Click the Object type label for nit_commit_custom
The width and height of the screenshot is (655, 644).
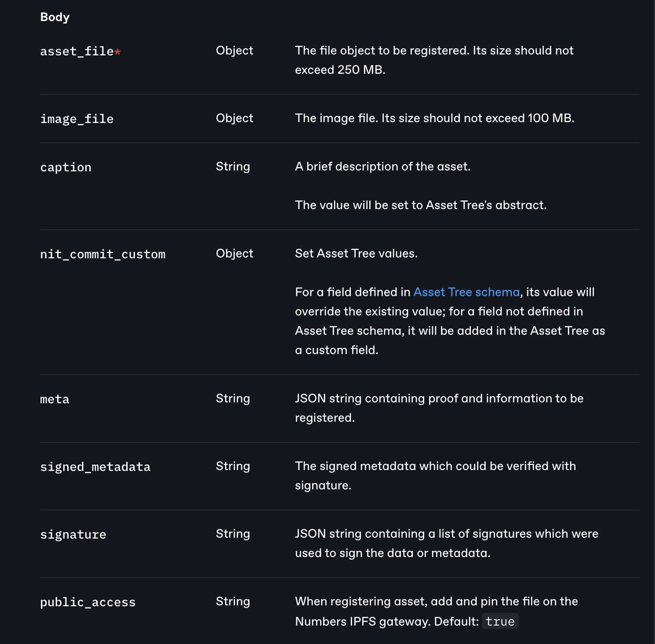[234, 253]
